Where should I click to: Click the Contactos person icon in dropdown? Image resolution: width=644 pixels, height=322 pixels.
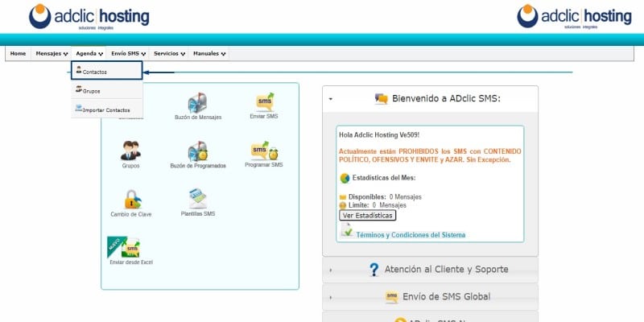pos(79,70)
